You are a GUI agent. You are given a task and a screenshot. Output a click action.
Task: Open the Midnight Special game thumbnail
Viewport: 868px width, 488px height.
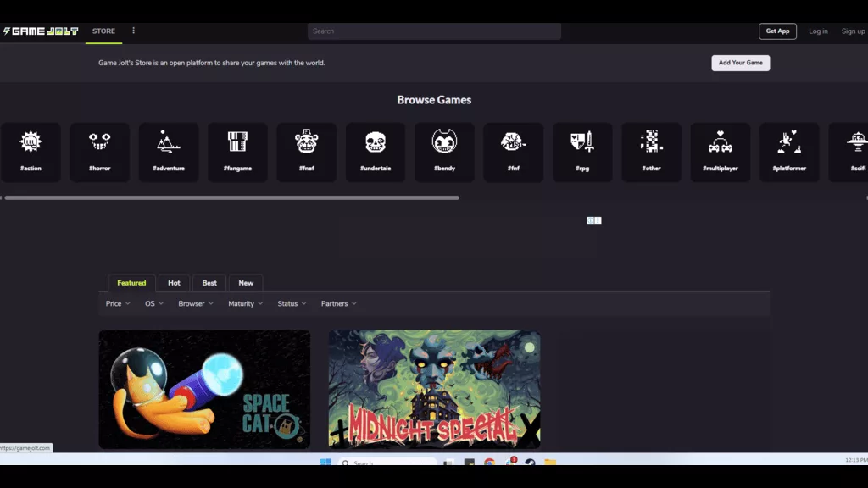pyautogui.click(x=434, y=390)
